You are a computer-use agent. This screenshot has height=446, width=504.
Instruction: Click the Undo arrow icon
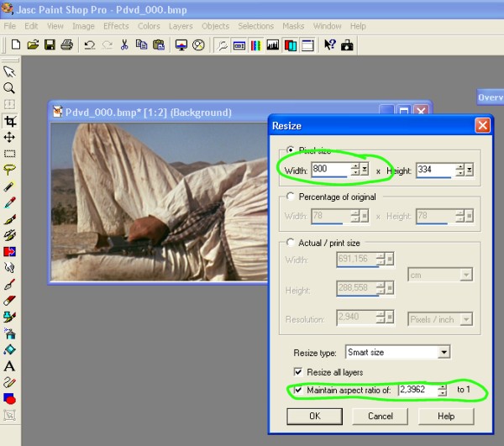[x=89, y=45]
